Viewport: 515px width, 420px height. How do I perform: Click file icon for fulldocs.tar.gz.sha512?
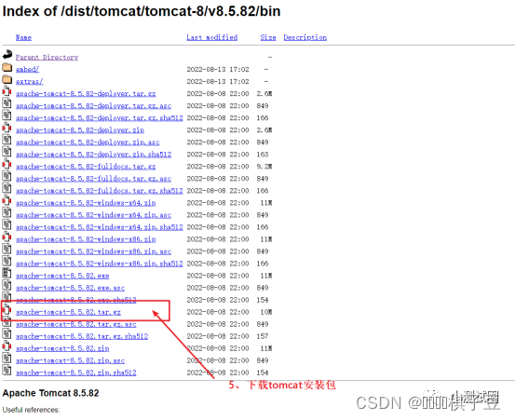(7, 188)
